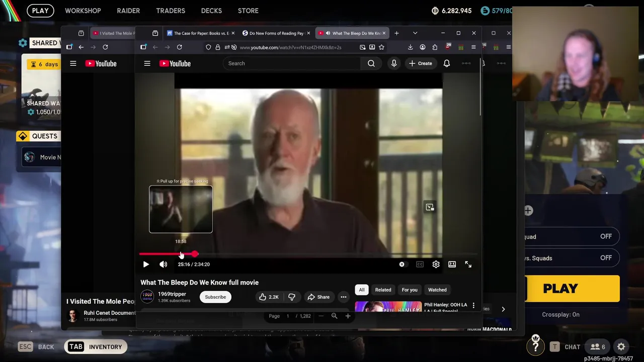
Task: Like the video with 2.2K likes
Action: pos(269,297)
